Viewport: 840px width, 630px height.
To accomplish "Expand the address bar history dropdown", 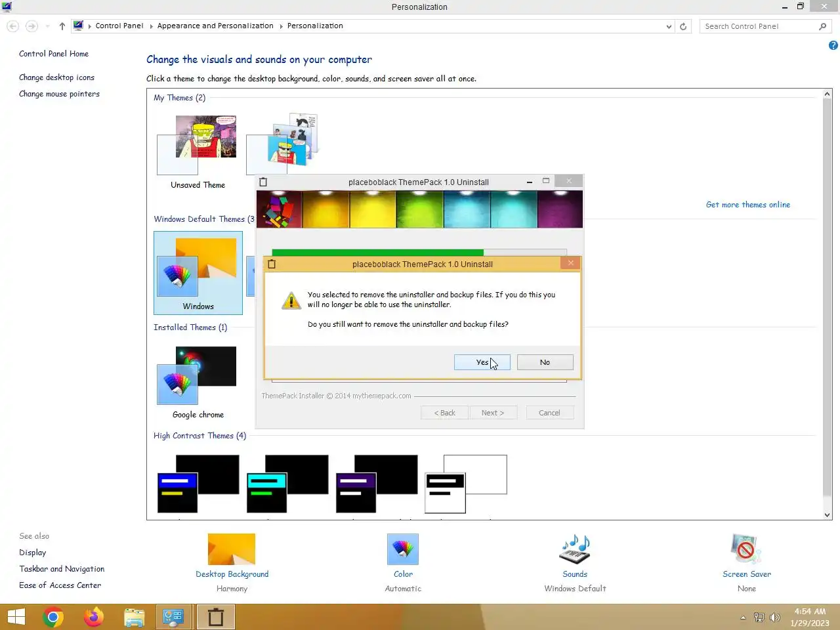I will click(x=669, y=26).
